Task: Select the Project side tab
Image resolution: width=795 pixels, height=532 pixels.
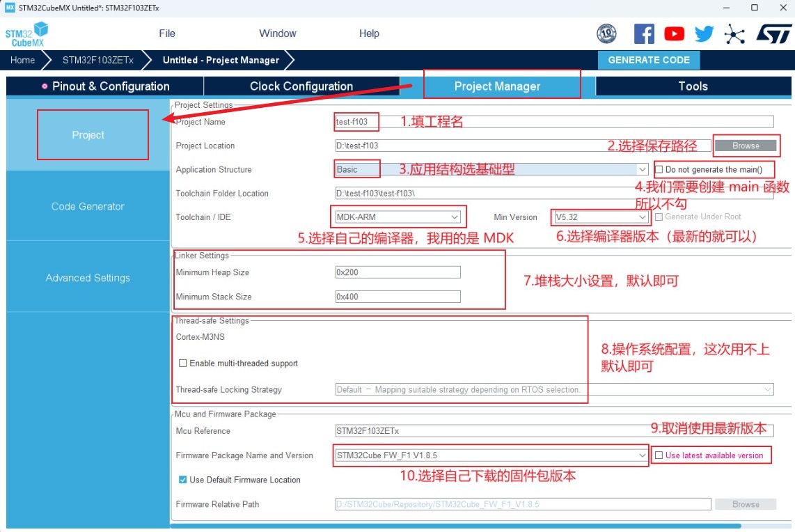Action: coord(88,135)
